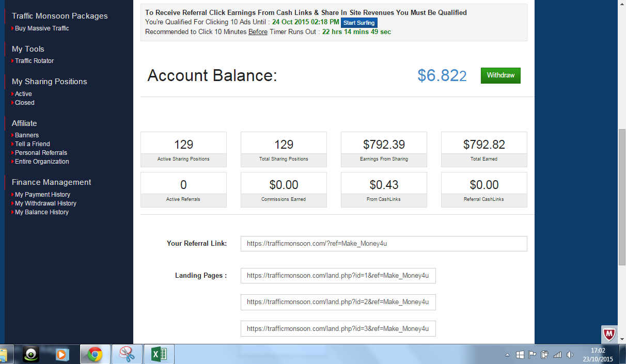
Task: Open the Action Center flag tray icon
Action: pyautogui.click(x=532, y=355)
